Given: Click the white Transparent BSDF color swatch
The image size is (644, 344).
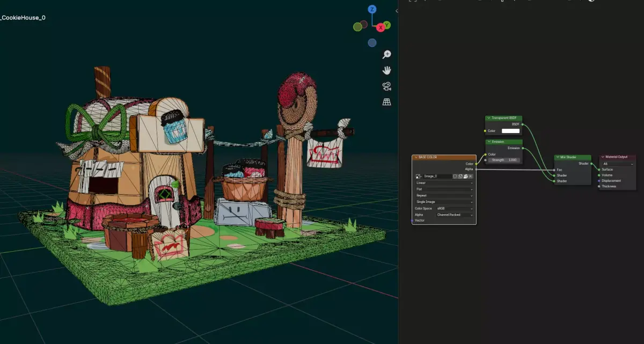Looking at the screenshot, I should click(510, 131).
